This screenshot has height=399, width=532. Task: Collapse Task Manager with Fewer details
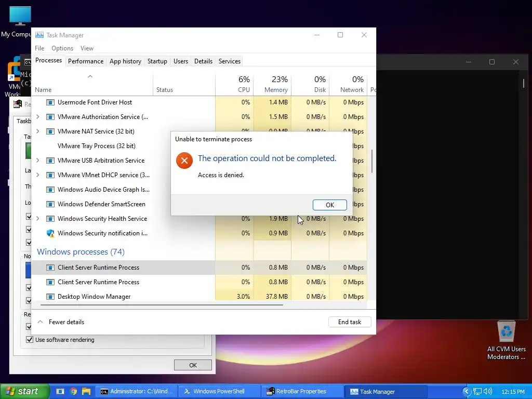click(61, 322)
